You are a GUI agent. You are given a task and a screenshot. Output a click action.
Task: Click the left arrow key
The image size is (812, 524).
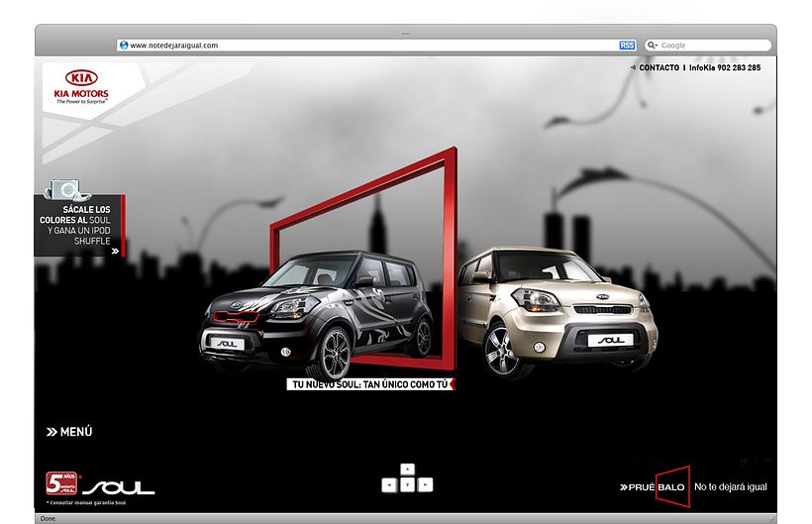389,485
